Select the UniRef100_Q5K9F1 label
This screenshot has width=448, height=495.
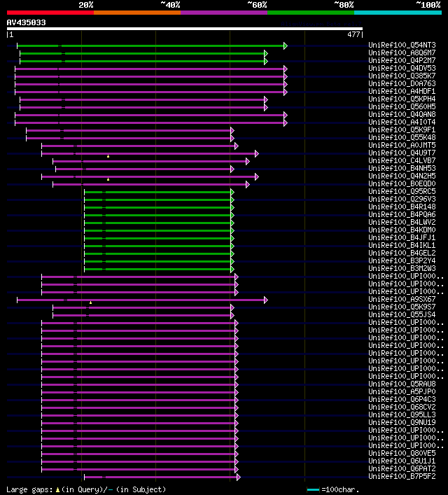[402, 130]
